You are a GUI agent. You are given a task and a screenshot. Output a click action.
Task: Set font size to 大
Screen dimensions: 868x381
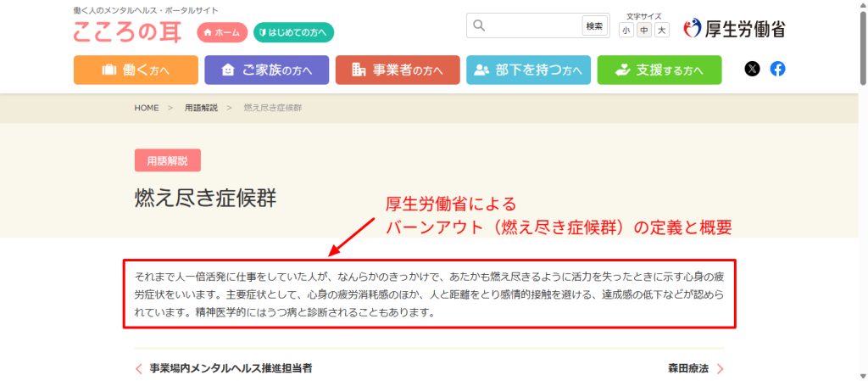point(661,31)
